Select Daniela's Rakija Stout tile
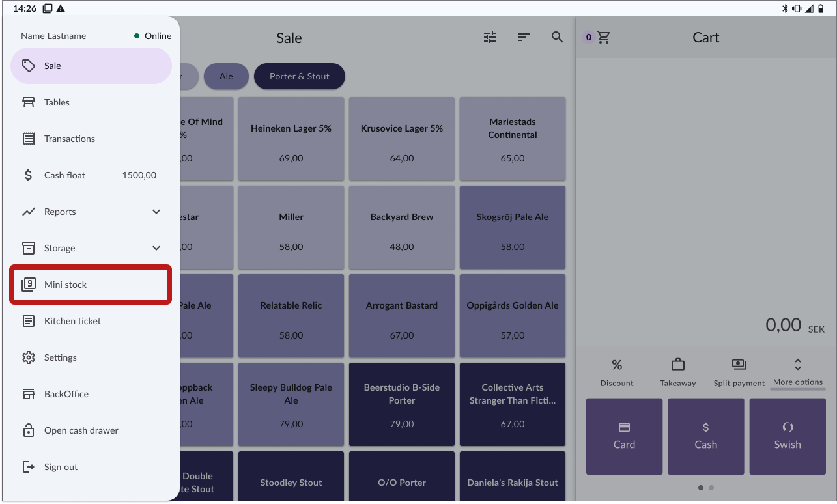 click(x=513, y=477)
